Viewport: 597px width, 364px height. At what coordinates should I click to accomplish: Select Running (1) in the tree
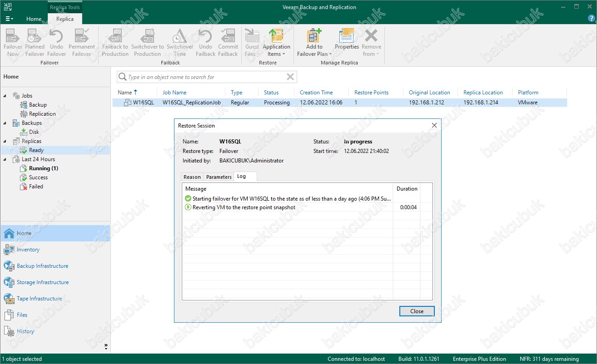click(x=43, y=168)
